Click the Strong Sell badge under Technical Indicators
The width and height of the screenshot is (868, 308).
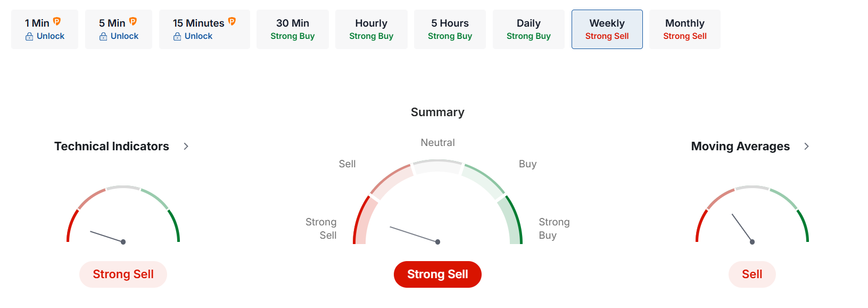(x=123, y=274)
